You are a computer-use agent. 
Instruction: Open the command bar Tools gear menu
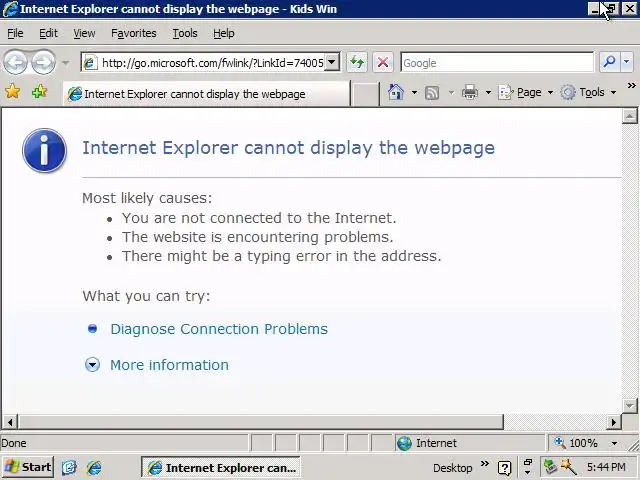588,93
